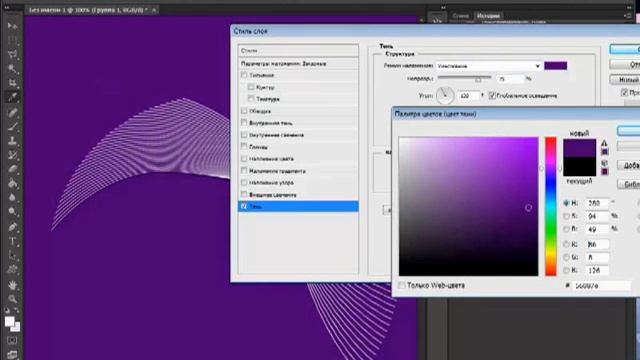Image resolution: width=640 pixels, height=360 pixels.
Task: Enable the Обводка effect checkbox
Action: coord(244,111)
